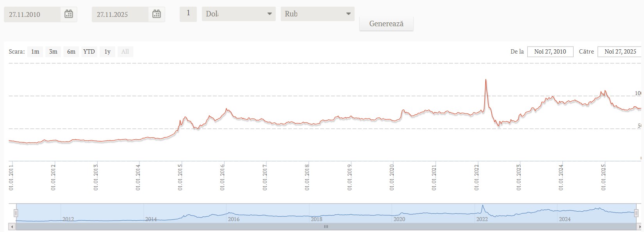Viewport: 644px width, 232px height.
Task: Grab the left range handle of navigator
Action: (16, 213)
